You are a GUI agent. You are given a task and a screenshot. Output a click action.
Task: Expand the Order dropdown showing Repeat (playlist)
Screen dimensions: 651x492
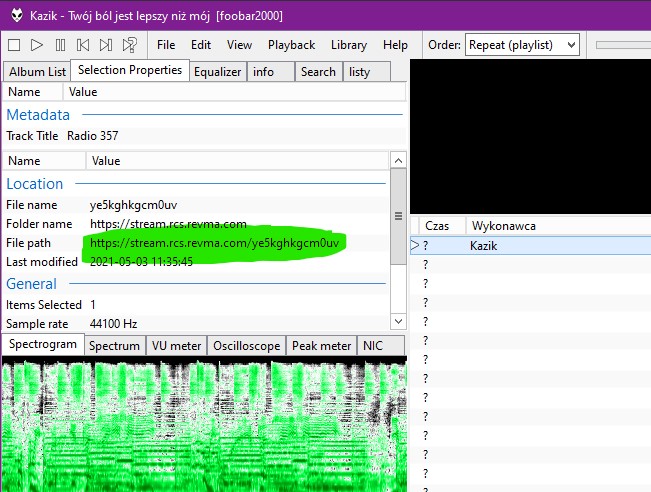click(x=522, y=44)
